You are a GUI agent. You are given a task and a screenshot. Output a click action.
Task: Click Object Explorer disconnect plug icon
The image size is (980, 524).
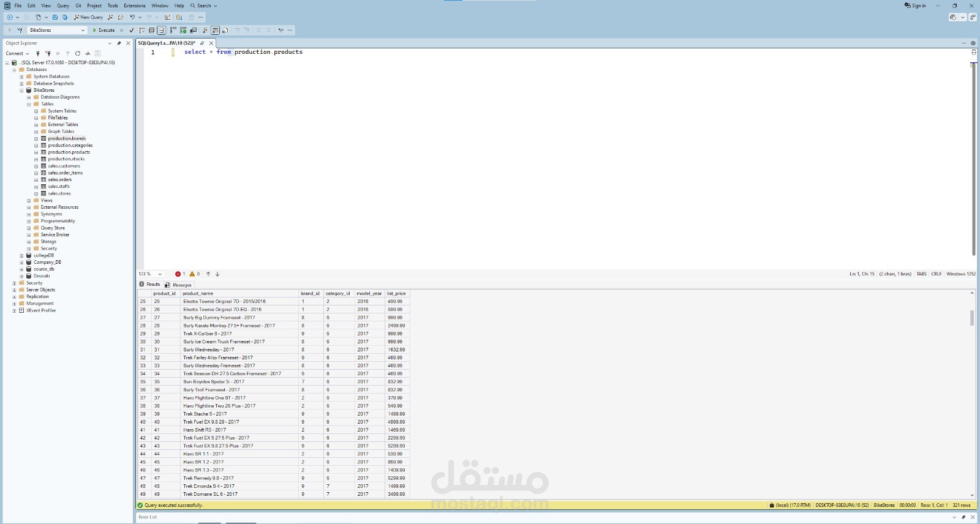[x=48, y=53]
